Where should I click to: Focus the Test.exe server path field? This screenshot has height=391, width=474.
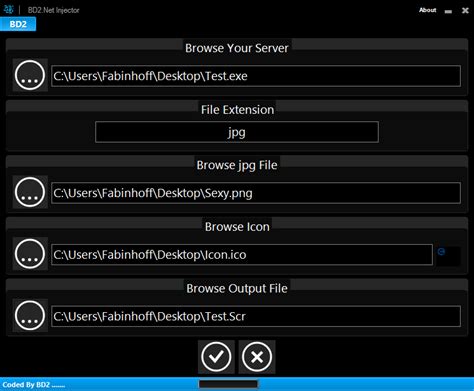point(256,76)
